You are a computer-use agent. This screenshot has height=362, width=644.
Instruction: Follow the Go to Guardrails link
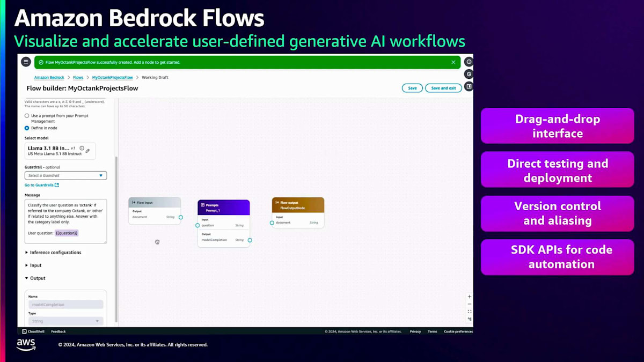point(42,185)
